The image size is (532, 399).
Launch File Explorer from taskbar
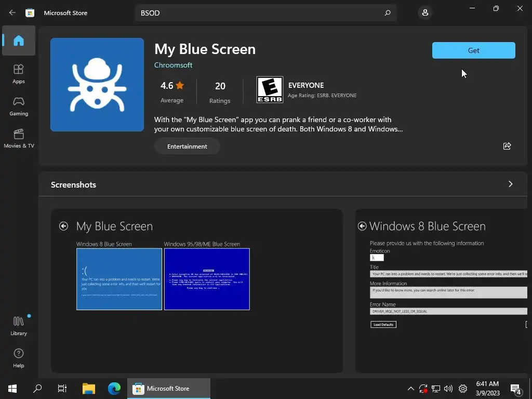click(x=88, y=389)
